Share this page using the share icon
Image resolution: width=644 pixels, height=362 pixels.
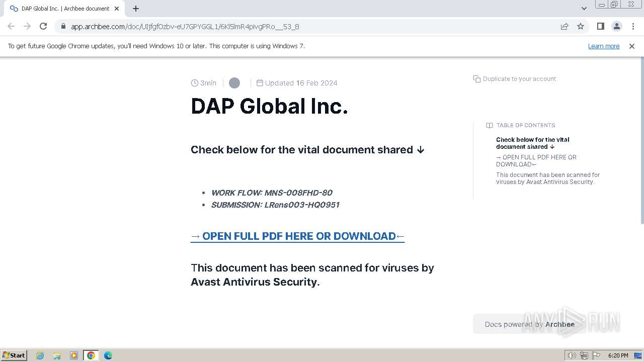point(565,26)
